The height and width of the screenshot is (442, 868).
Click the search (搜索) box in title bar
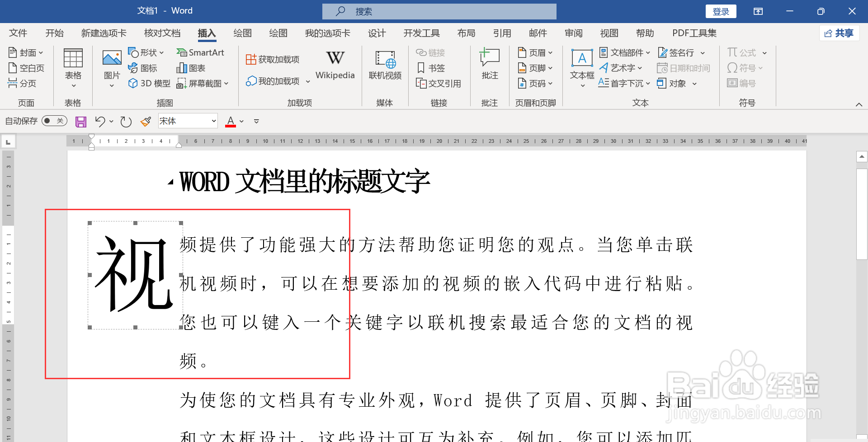[439, 11]
